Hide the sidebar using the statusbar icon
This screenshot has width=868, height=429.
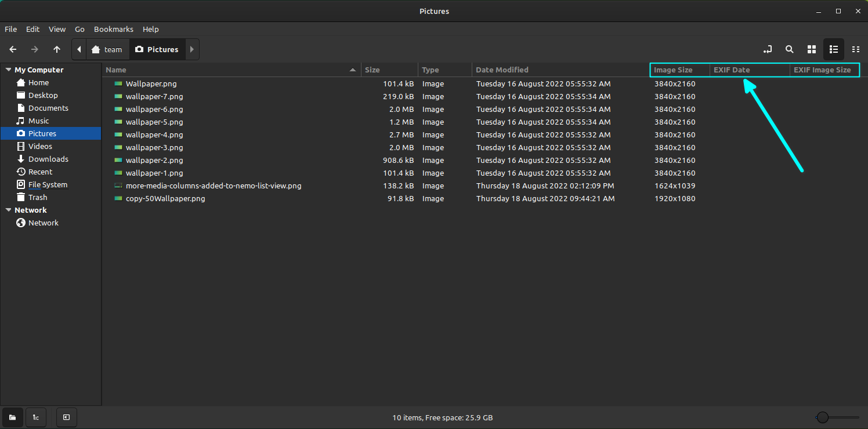click(x=66, y=417)
